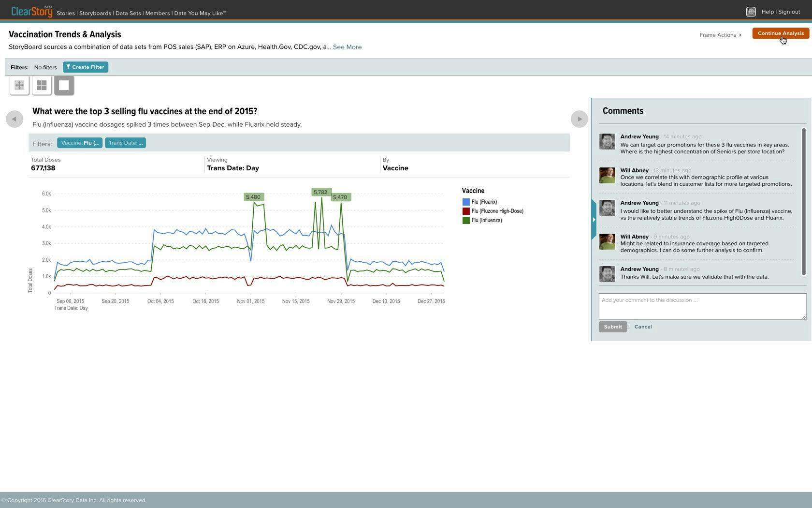This screenshot has height=508, width=812.
Task: Switch to the four-frame grid layout
Action: [42, 85]
